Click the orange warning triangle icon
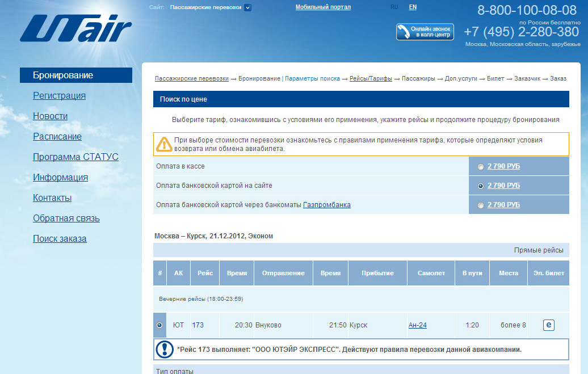Image resolution: width=588 pixels, height=374 pixels. [164, 144]
